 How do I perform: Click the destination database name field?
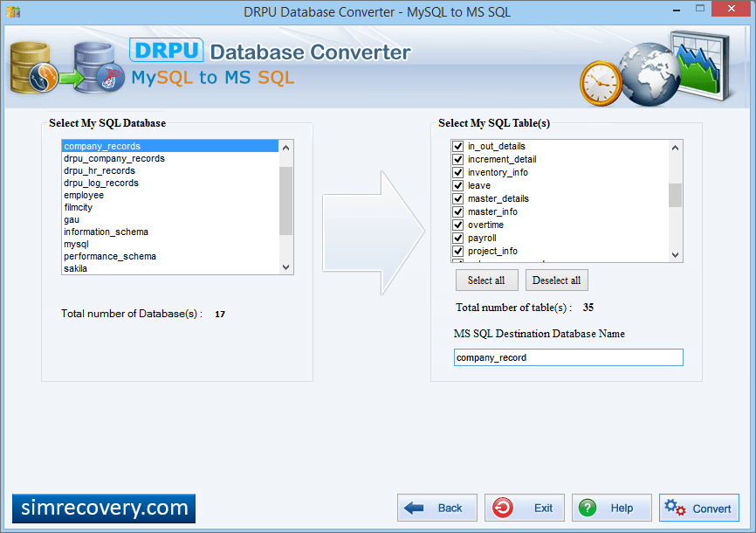tap(568, 357)
